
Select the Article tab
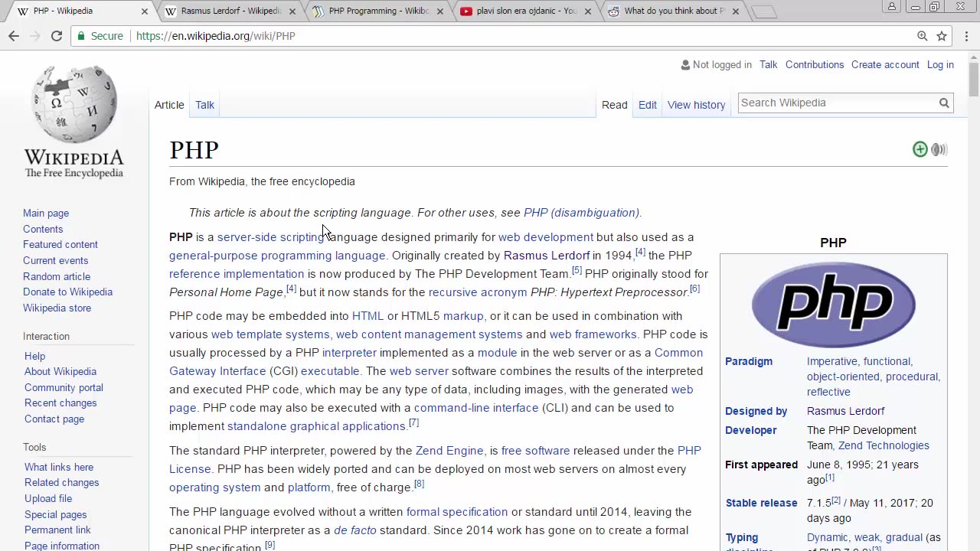pyautogui.click(x=169, y=105)
